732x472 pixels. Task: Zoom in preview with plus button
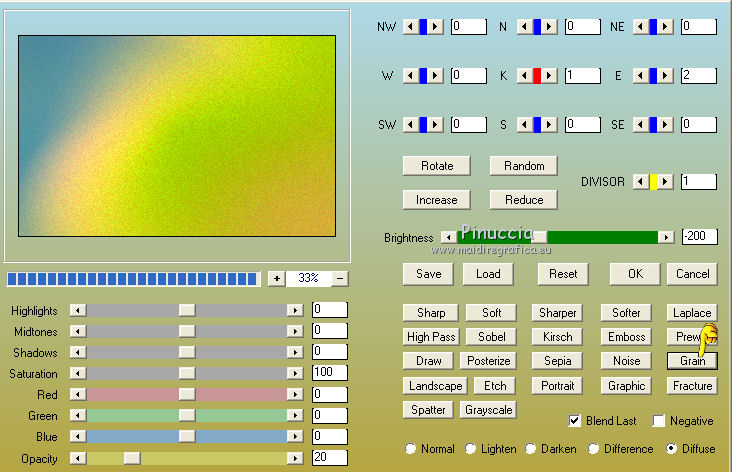(x=277, y=279)
